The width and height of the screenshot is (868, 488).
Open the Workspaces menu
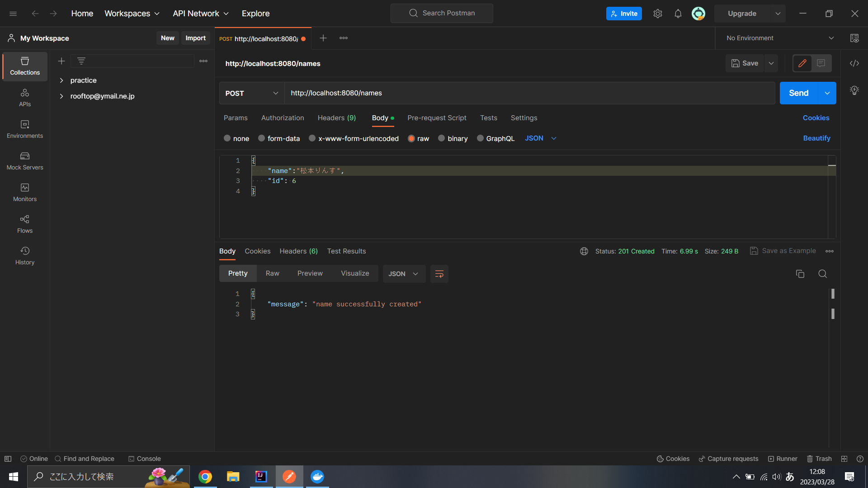pyautogui.click(x=132, y=14)
